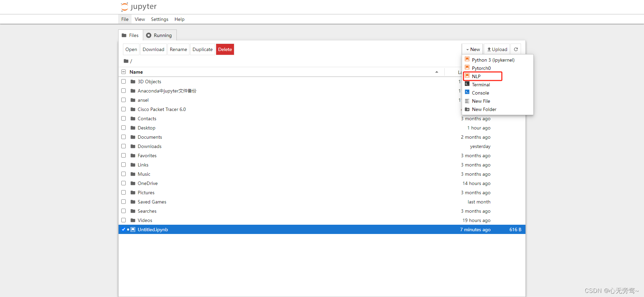The height and width of the screenshot is (297, 644).
Task: Click the refresh file list icon
Action: pyautogui.click(x=516, y=49)
